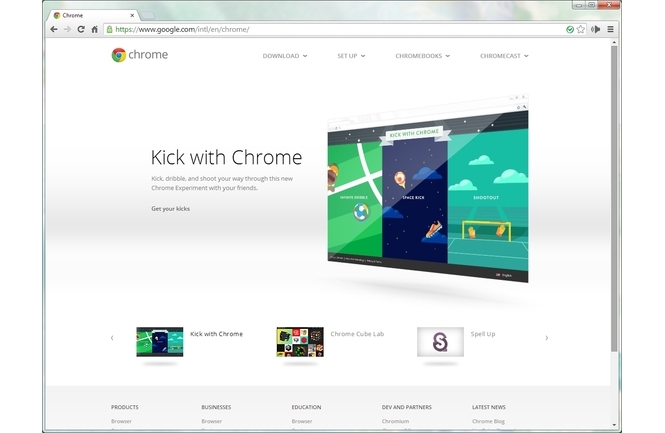The image size is (665, 433).
Task: Click the DEV AND PARTNERS footer heading
Action: [x=407, y=407]
